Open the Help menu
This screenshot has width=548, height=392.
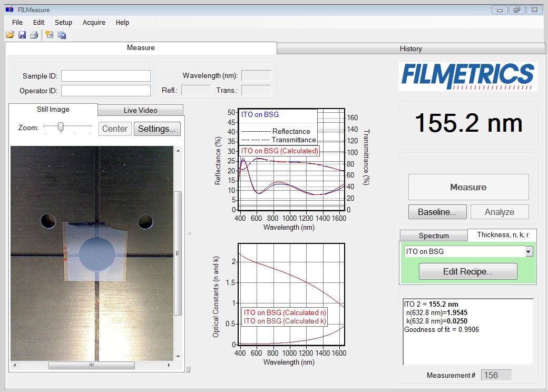(122, 22)
